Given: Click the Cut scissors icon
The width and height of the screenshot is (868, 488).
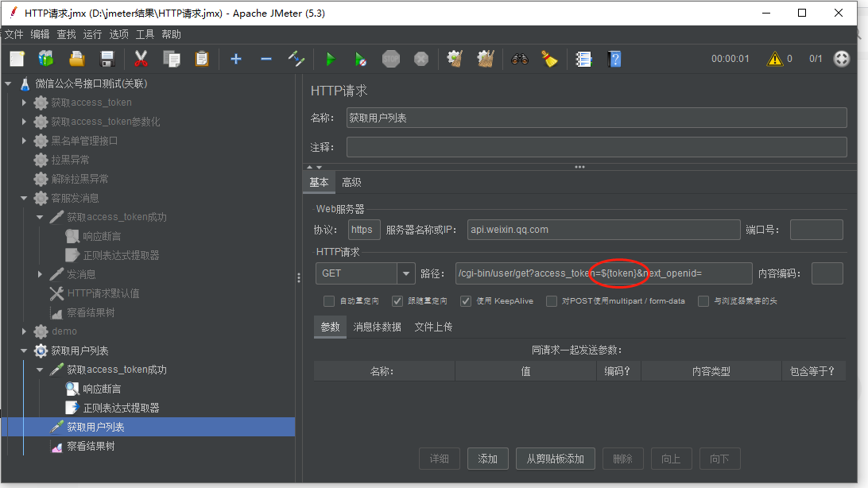Looking at the screenshot, I should [141, 59].
